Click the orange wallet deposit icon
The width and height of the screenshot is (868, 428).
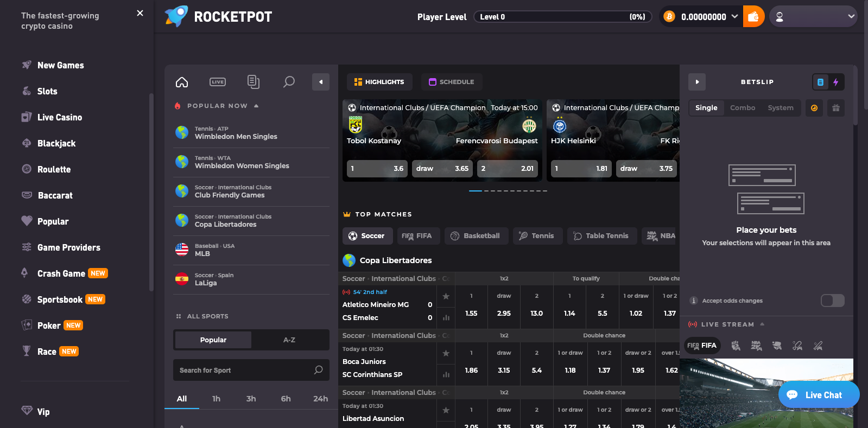pos(753,17)
